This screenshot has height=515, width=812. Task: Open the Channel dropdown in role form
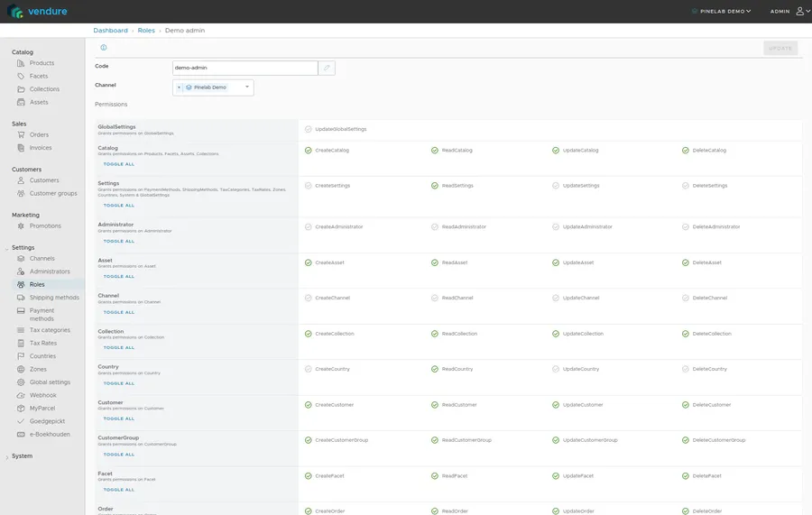[x=213, y=87]
